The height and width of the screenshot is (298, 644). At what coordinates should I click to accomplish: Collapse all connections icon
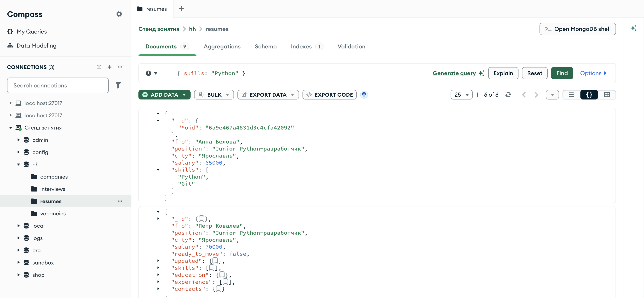coord(99,67)
